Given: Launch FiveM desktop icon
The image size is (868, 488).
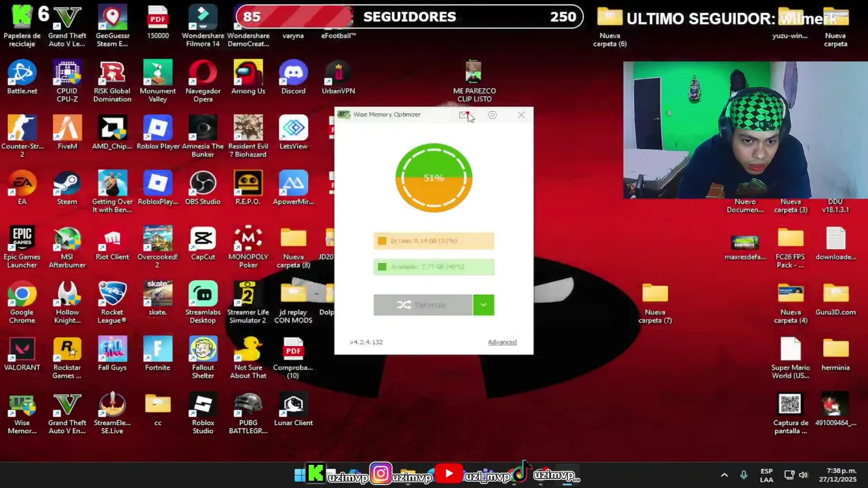Looking at the screenshot, I should click(67, 133).
